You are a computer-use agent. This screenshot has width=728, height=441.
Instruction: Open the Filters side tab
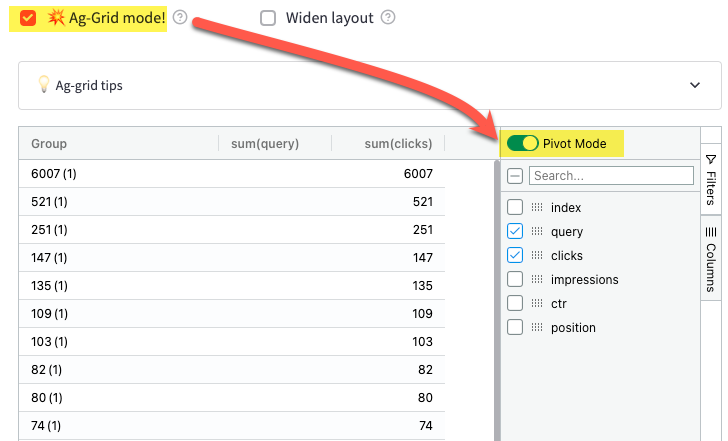(711, 180)
